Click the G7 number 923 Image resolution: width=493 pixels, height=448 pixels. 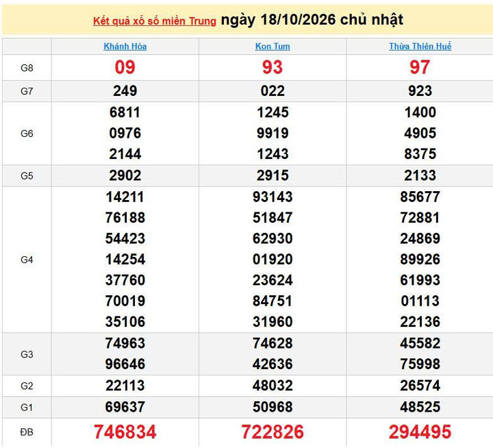[x=420, y=91]
